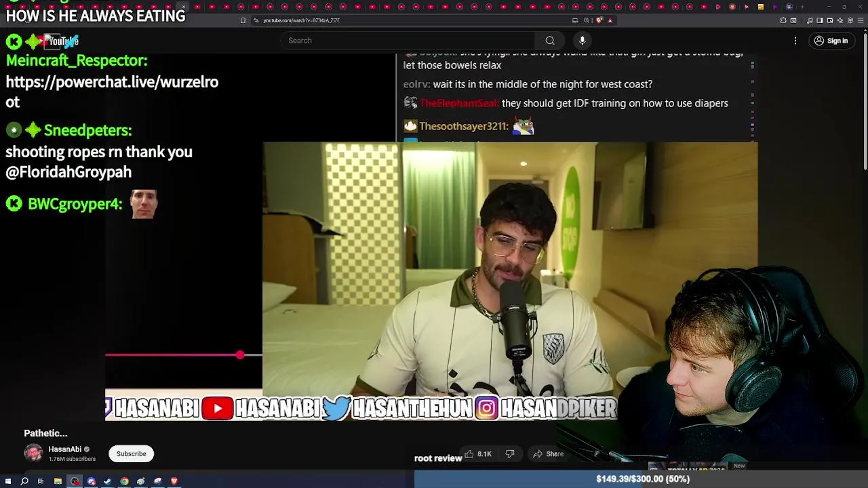Viewport: 868px width, 488px height.
Task: Click the Meincraft_Respector chat username
Action: (77, 60)
